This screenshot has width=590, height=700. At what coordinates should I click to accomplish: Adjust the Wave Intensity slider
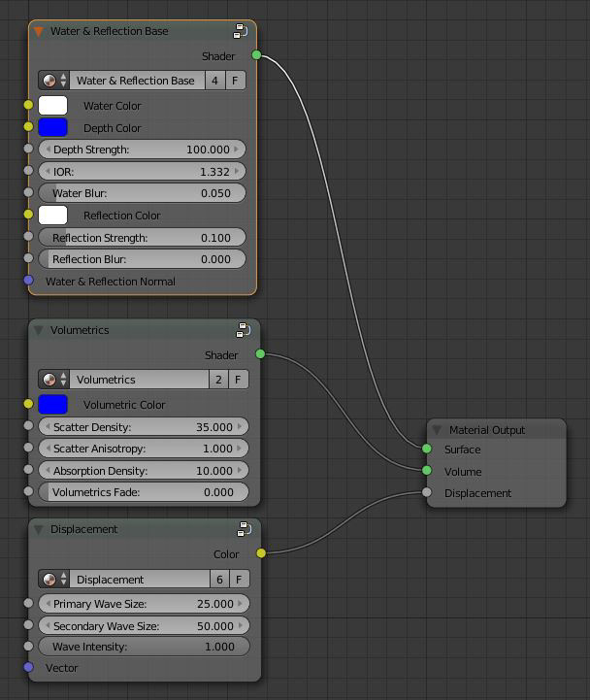click(x=145, y=647)
